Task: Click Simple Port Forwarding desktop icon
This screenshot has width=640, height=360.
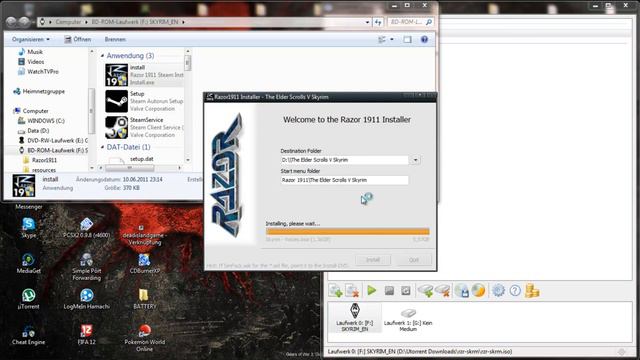Action: [x=87, y=266]
